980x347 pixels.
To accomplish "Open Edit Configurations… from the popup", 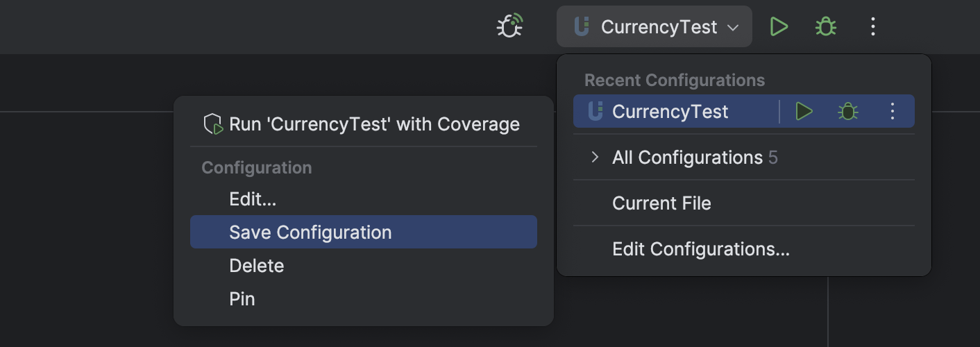I will point(700,249).
